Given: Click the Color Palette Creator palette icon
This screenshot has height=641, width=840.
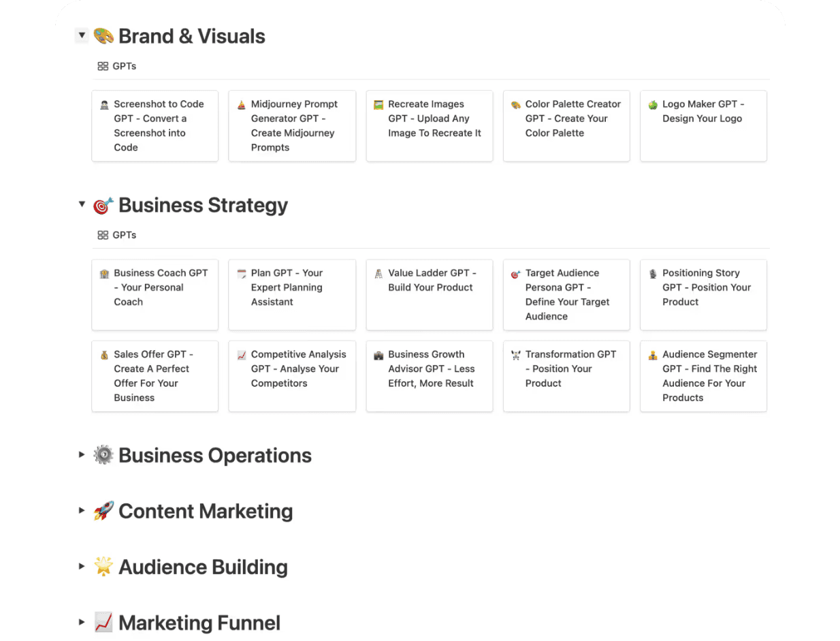Looking at the screenshot, I should 515,105.
